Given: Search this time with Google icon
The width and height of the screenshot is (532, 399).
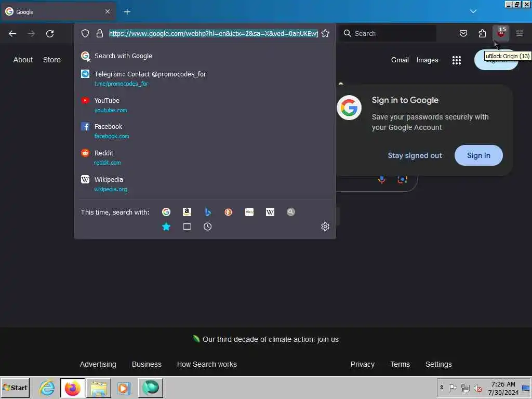Looking at the screenshot, I should point(166,212).
